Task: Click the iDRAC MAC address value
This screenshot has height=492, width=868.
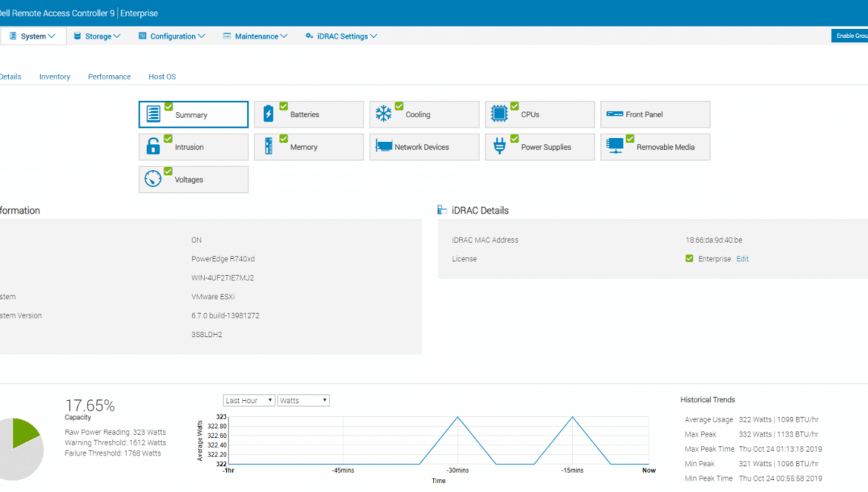Action: click(x=714, y=240)
